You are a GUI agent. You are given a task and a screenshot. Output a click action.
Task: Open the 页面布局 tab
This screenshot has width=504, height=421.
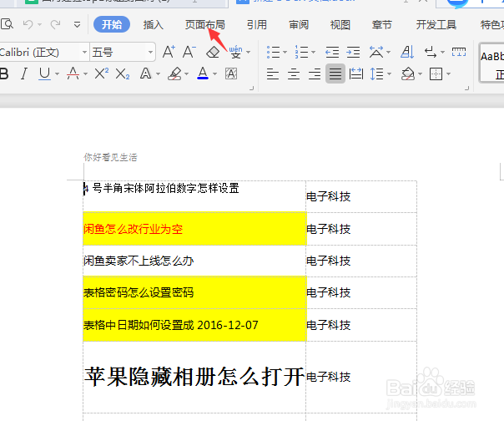[204, 24]
